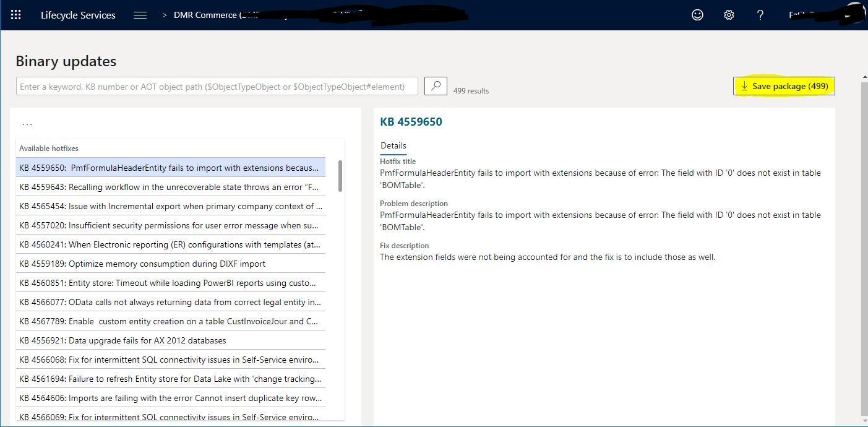The height and width of the screenshot is (427, 868).
Task: Select hotfix KB 4556921 Data upgrade fails
Action: click(x=171, y=340)
